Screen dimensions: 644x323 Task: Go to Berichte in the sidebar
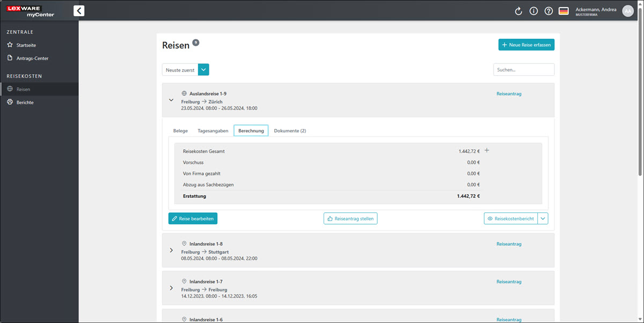coord(25,102)
